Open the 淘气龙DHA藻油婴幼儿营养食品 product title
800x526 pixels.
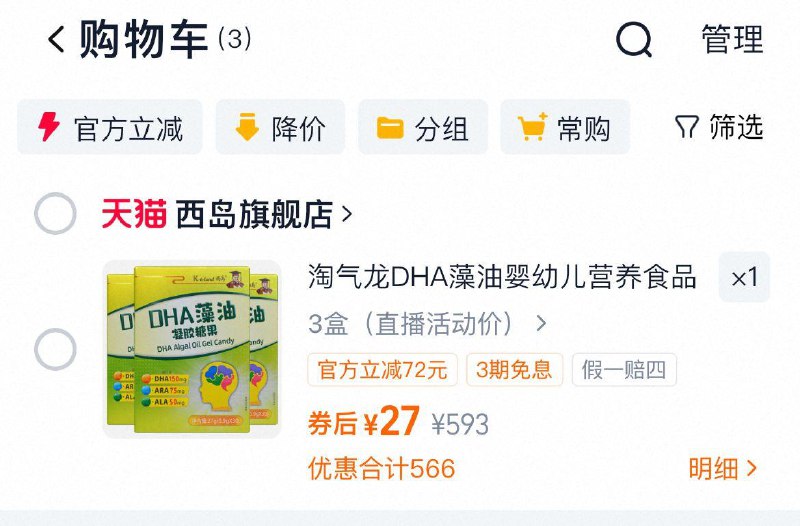(502, 277)
